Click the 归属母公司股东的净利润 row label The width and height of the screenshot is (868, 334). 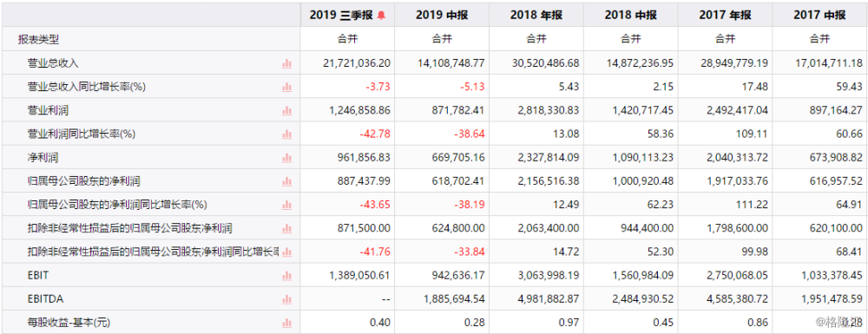83,181
